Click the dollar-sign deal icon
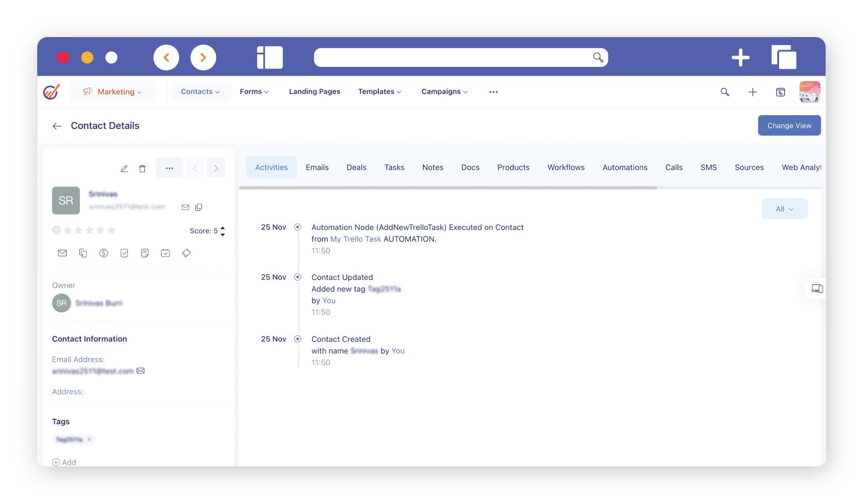 [x=103, y=253]
